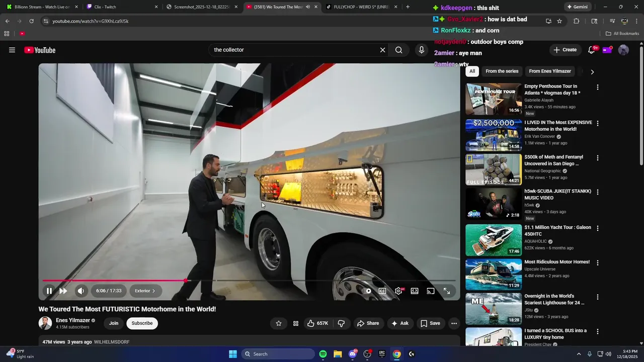Image resolution: width=644 pixels, height=362 pixels.
Task: Skip to the next video
Action: [63, 291]
